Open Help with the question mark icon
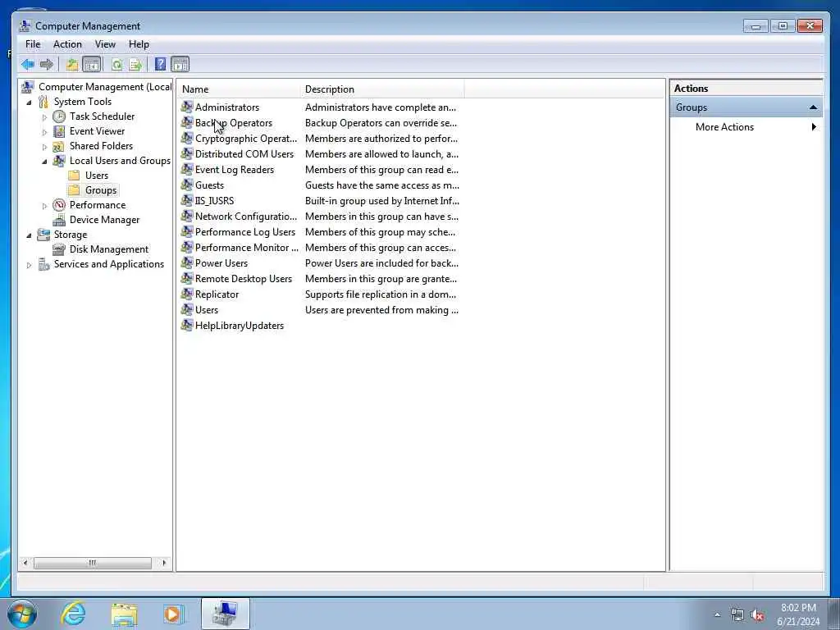This screenshot has width=840, height=630. (x=160, y=64)
